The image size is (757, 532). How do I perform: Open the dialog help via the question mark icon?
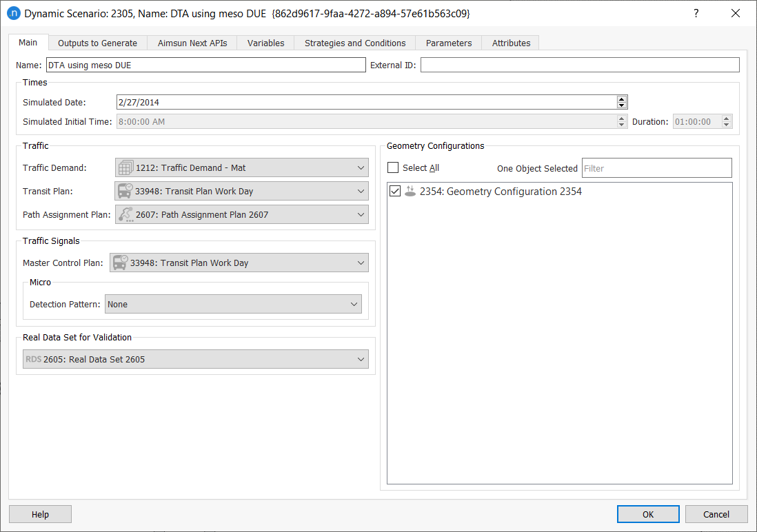(x=696, y=13)
